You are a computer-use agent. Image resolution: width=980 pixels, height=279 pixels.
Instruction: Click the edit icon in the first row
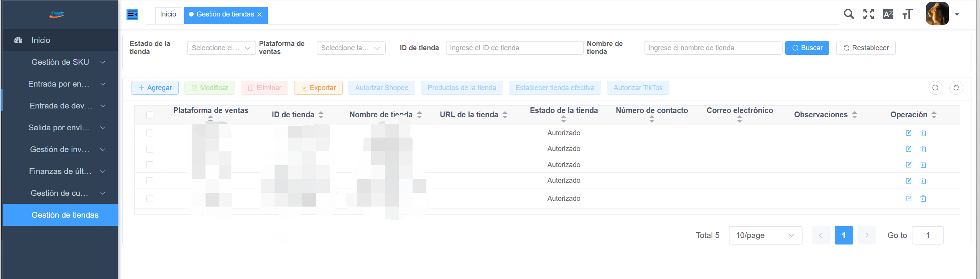click(x=908, y=133)
